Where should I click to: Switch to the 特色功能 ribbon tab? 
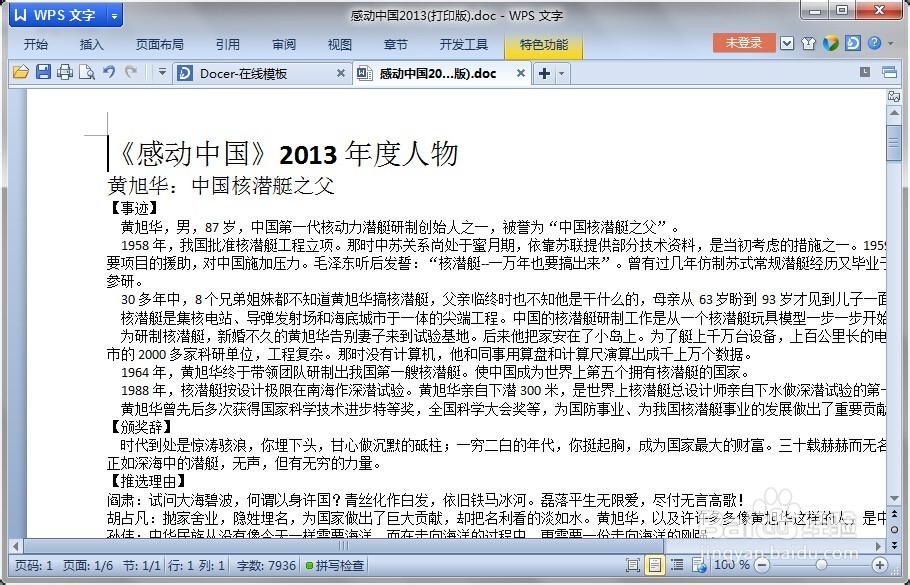point(544,44)
